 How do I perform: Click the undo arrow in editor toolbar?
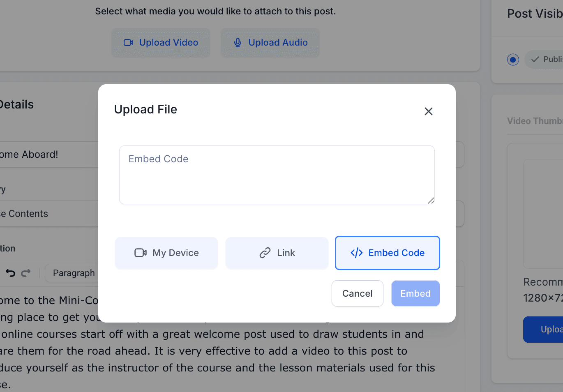[x=10, y=273]
